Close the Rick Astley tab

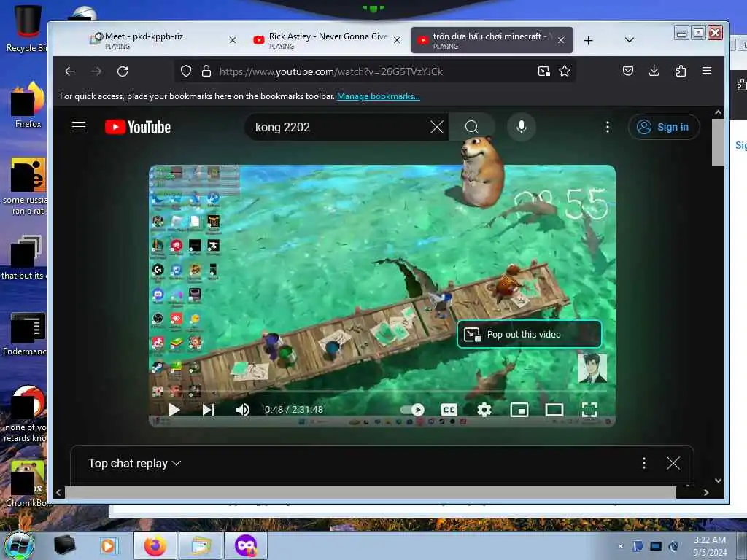coord(396,41)
